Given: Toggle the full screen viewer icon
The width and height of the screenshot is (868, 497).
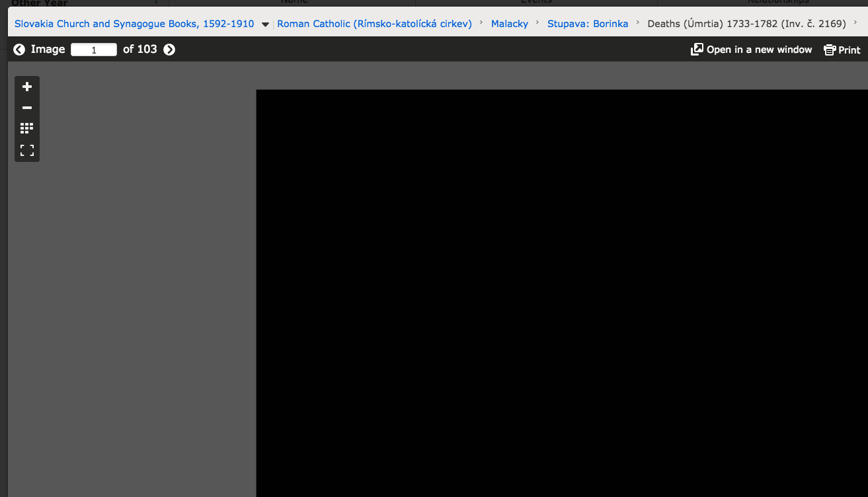Looking at the screenshot, I should point(27,150).
